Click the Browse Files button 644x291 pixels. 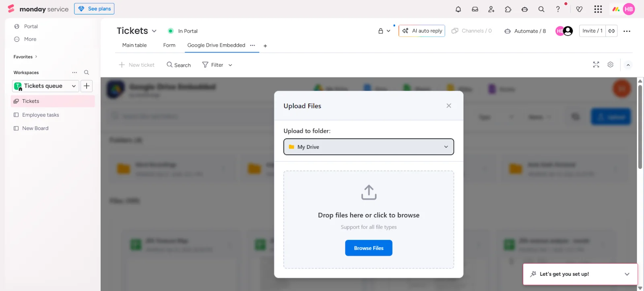[x=368, y=248]
